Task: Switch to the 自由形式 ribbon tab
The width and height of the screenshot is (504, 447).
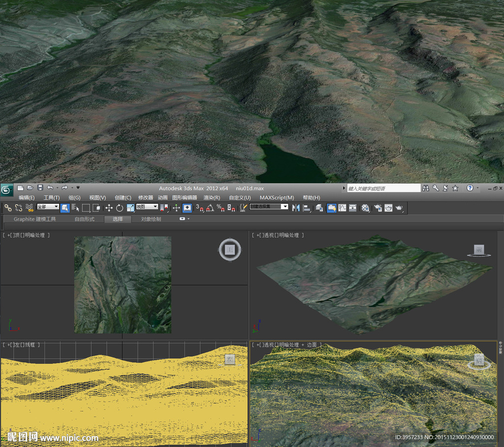Action: pos(85,219)
